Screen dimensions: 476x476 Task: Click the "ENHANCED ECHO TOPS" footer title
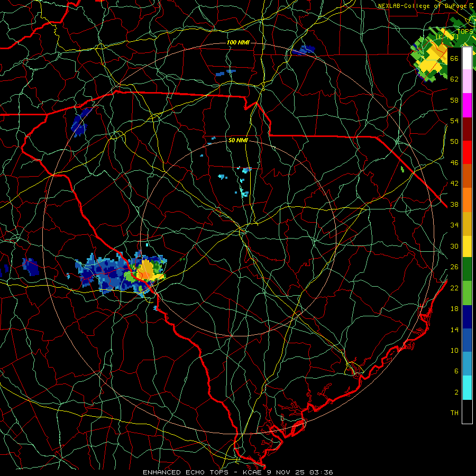[x=185, y=472]
